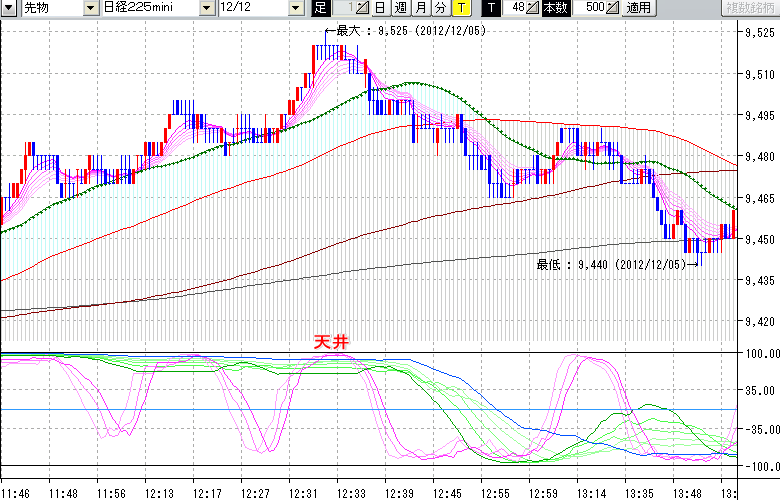Click the spinner beside the 足 field
The height and width of the screenshot is (500, 780).
coord(362,8)
